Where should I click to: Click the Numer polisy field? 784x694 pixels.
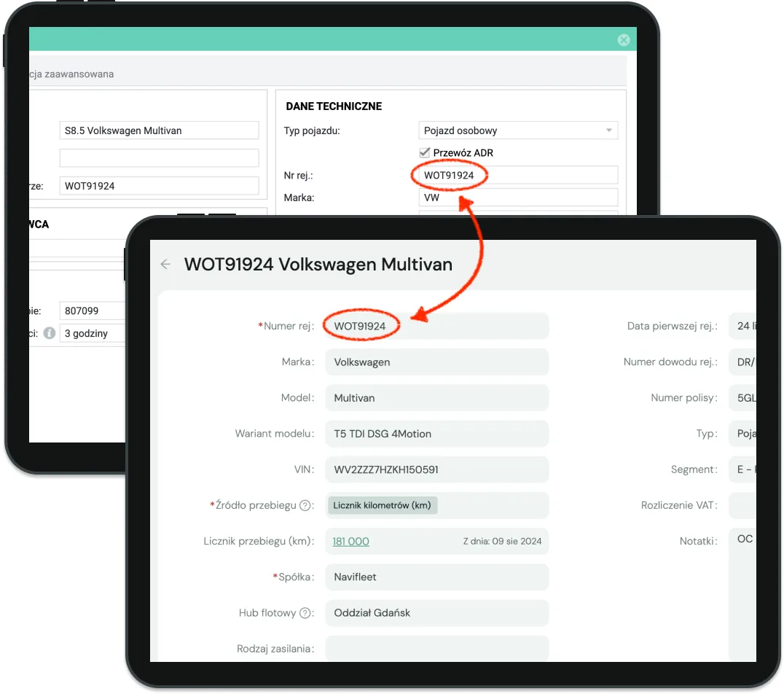742,398
